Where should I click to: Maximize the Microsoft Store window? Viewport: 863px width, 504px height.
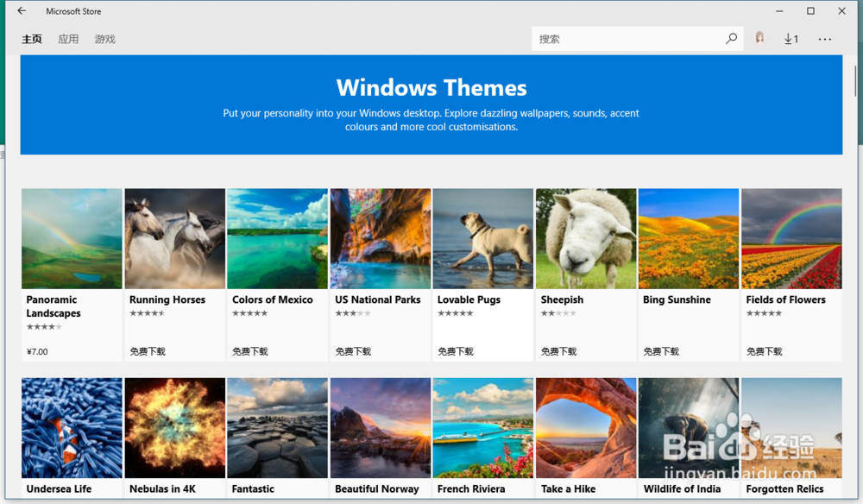coord(810,11)
